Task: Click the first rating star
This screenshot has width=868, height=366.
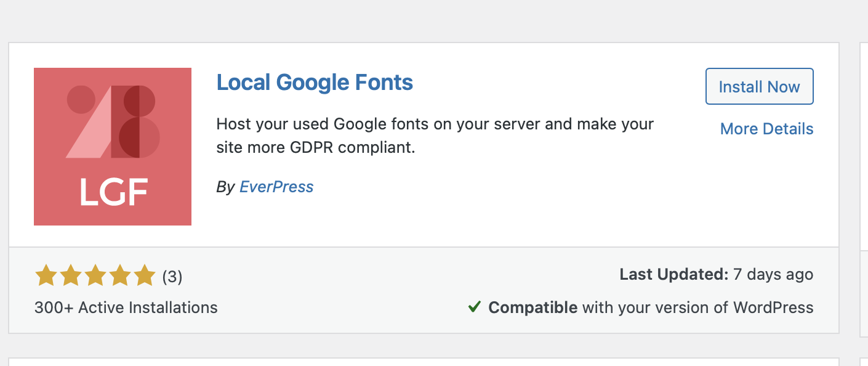Action: pyautogui.click(x=46, y=276)
